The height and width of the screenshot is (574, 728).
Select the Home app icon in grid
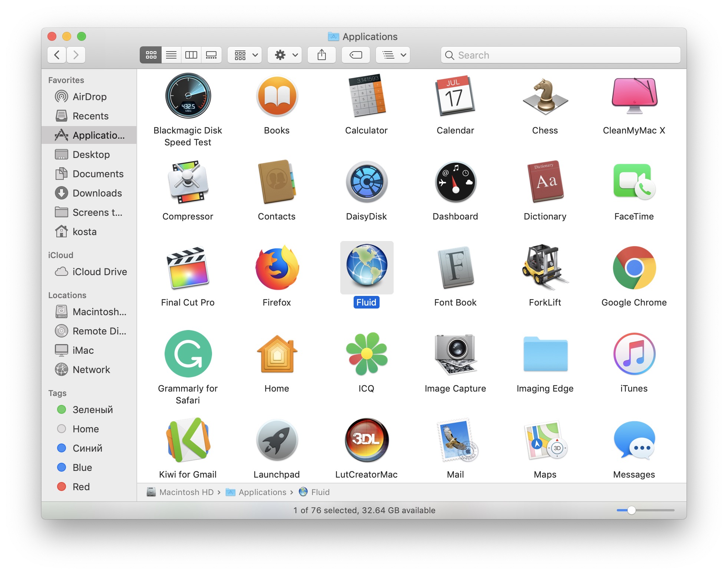coord(277,354)
